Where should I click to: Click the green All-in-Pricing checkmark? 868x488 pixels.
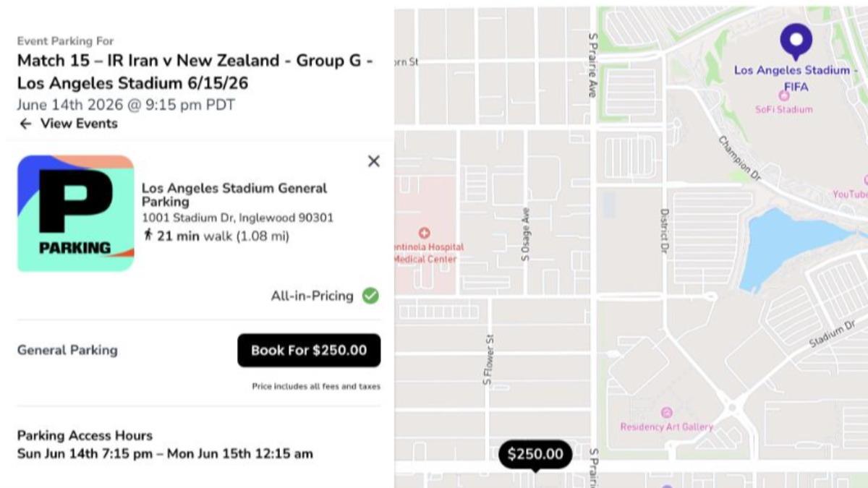370,296
